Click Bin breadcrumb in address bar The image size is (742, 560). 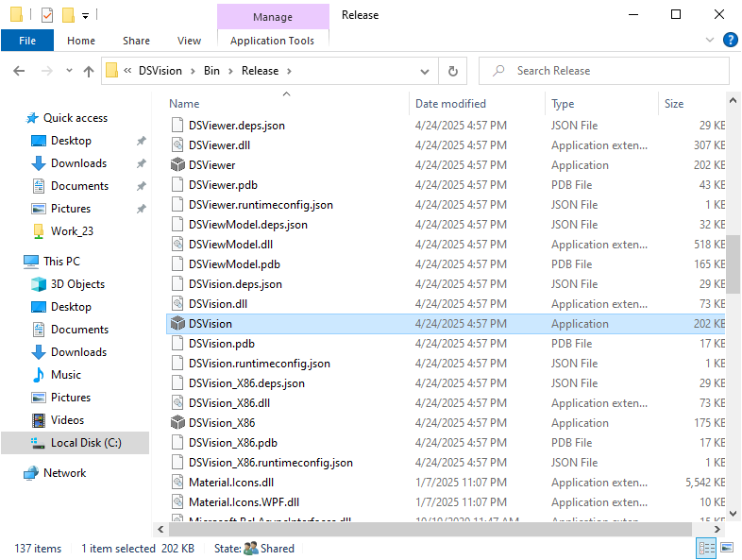tap(211, 71)
